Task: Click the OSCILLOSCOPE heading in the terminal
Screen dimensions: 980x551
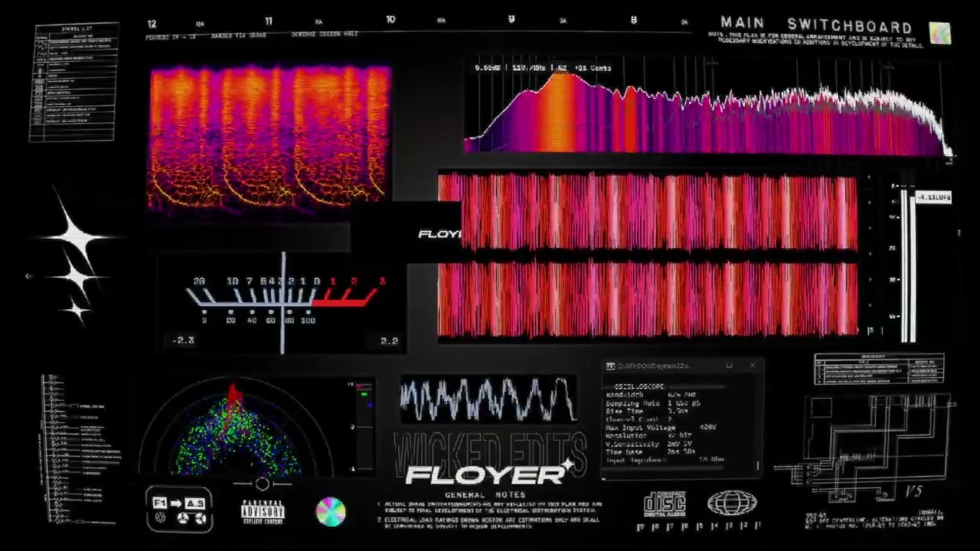Action: [640, 386]
